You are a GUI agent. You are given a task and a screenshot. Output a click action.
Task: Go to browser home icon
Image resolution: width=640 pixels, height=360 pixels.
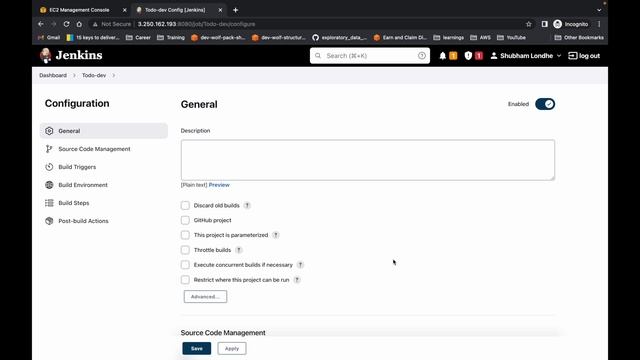tap(79, 24)
